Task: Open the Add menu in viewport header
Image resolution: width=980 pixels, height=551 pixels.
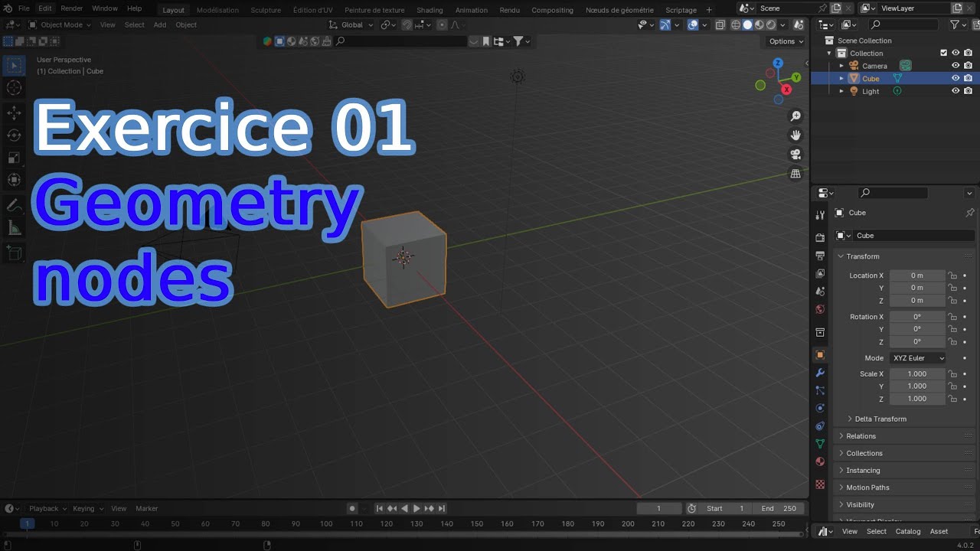Action: (159, 24)
